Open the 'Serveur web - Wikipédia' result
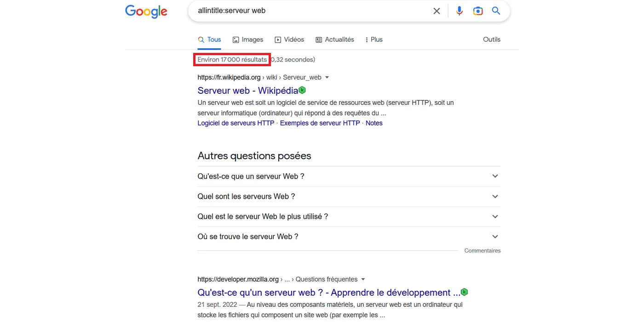This screenshot has height=322, width=644. tap(247, 90)
